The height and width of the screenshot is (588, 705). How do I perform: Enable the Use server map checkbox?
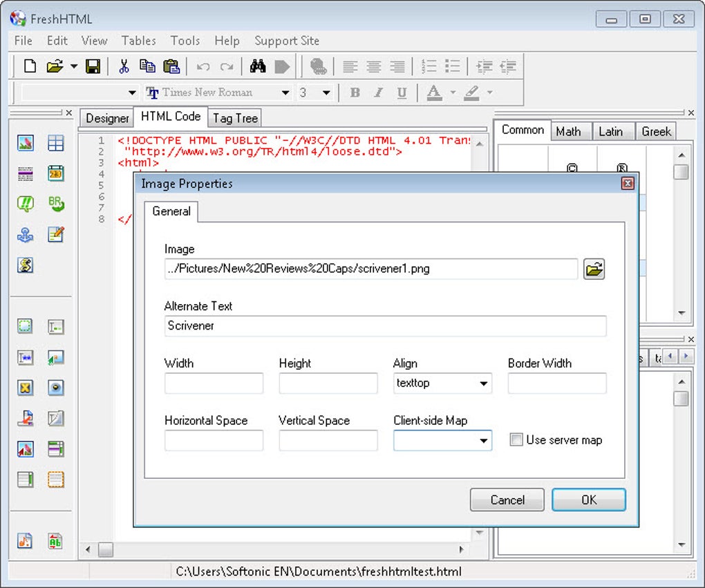click(516, 439)
